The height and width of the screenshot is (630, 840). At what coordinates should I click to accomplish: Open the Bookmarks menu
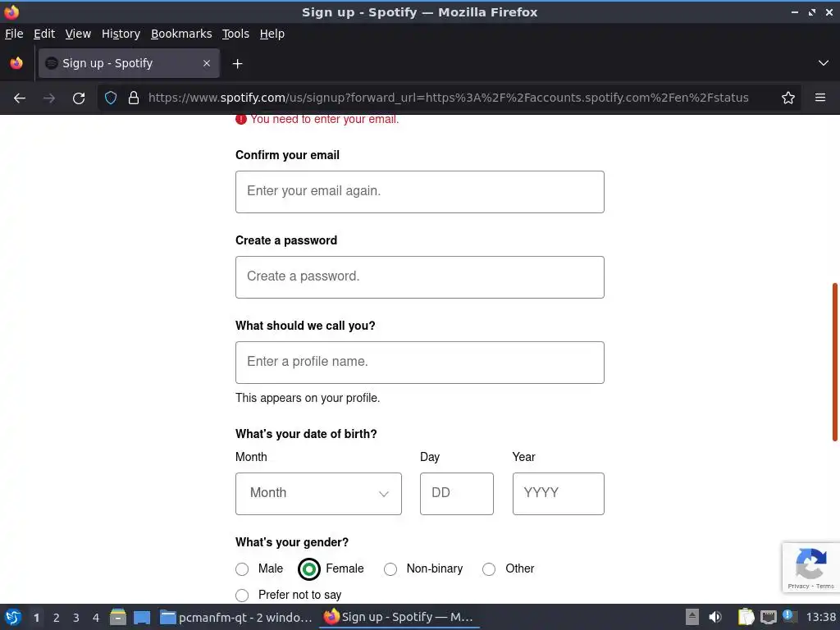pos(181,34)
